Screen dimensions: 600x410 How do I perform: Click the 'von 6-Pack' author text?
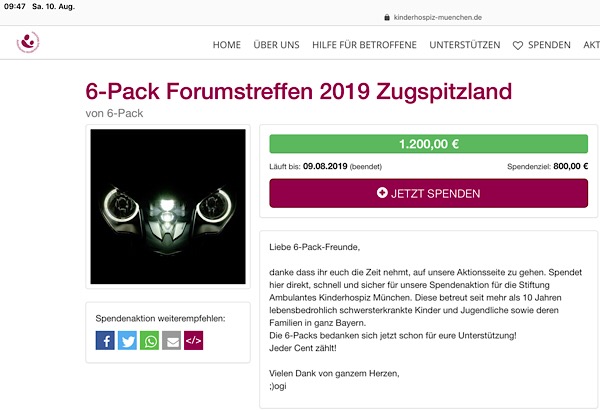pos(114,113)
